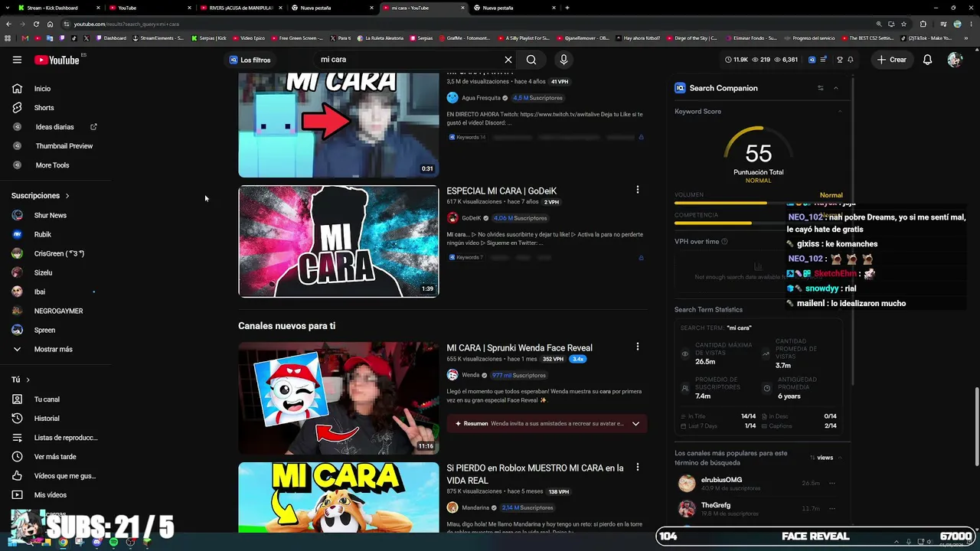Open the account avatar menu
980x551 pixels.
click(x=954, y=60)
